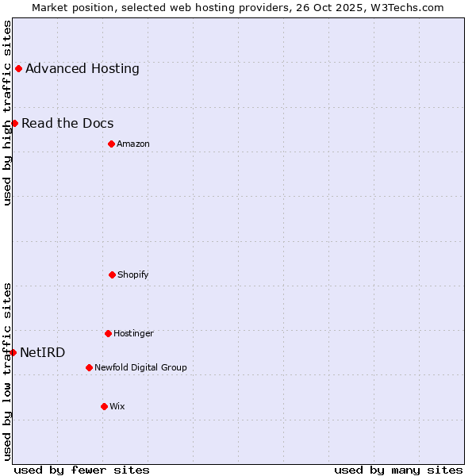The image size is (476, 476).
Task: Select the Newfold Digital Group marker dot
Action: [89, 367]
